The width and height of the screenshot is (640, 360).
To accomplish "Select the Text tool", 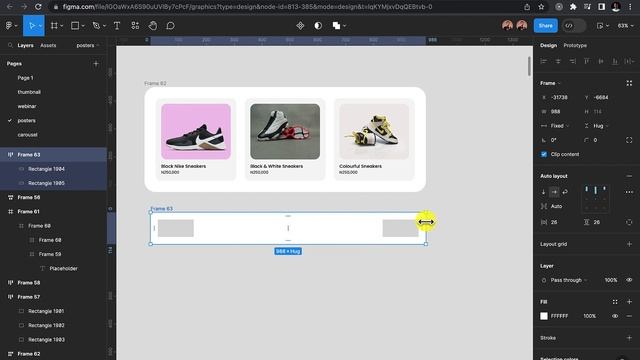I will (117, 26).
